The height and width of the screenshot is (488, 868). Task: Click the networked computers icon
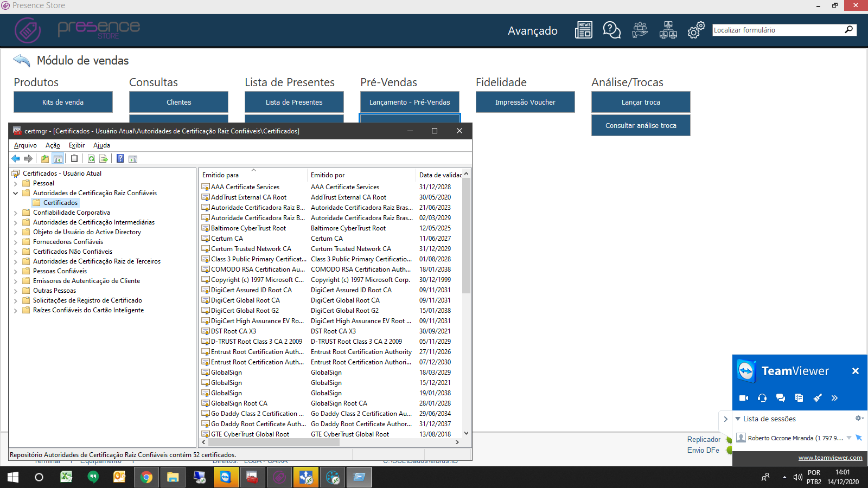coord(668,30)
